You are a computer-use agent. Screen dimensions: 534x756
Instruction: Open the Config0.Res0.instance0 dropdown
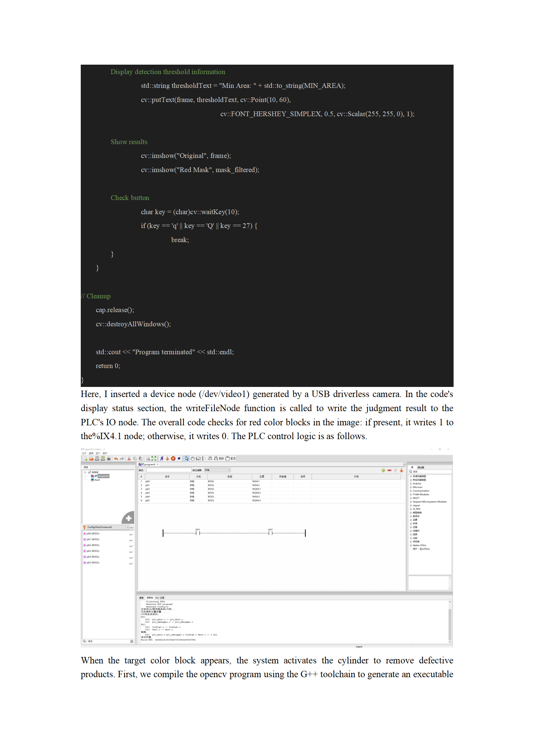(128, 527)
